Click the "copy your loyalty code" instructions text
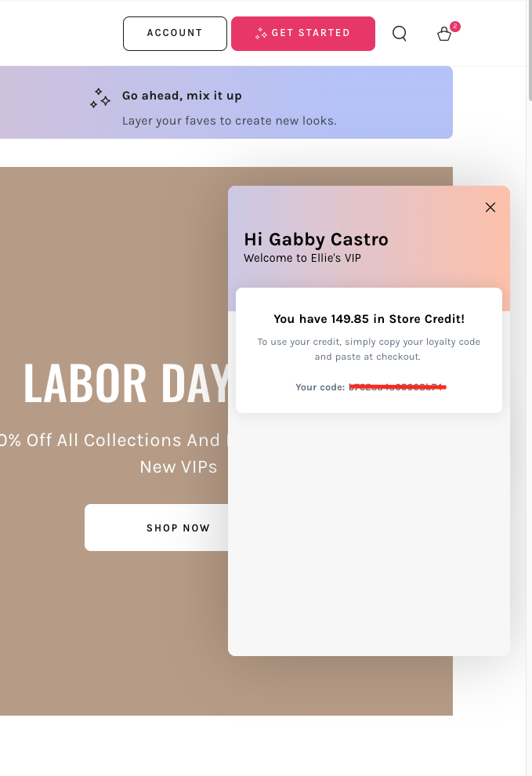 point(368,349)
